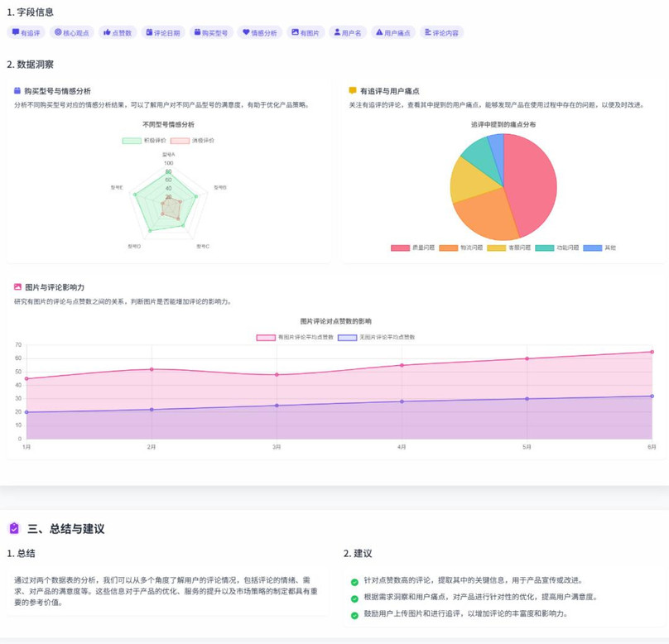Click the pink image icon beside 图片与评论影响力
This screenshot has width=669, height=644.
tap(17, 287)
